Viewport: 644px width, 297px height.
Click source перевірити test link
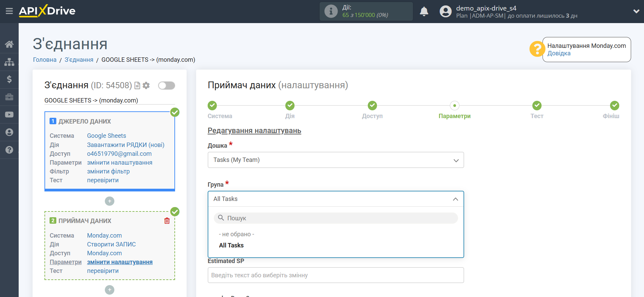(103, 180)
